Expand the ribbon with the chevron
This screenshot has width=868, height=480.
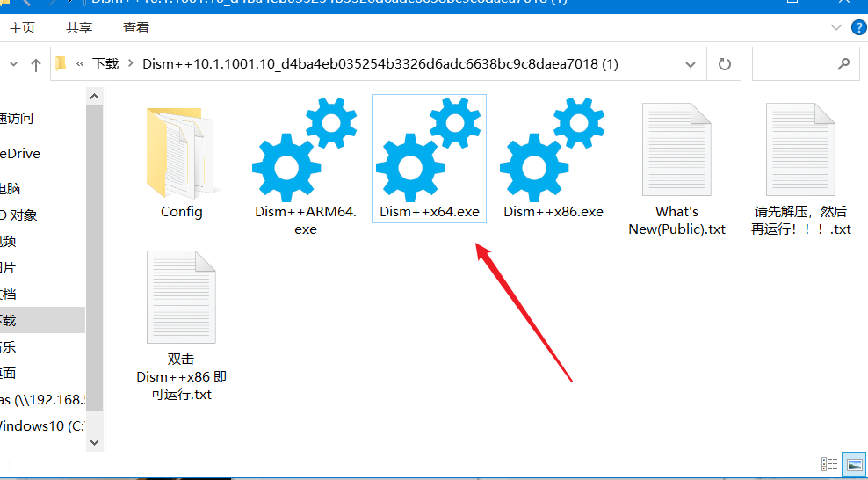coord(835,27)
